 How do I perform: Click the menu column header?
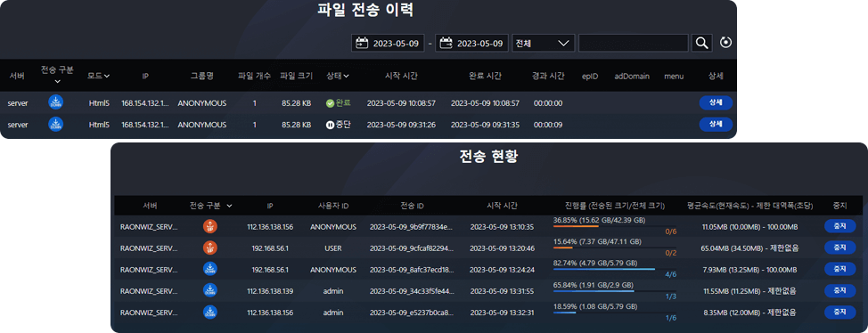674,77
